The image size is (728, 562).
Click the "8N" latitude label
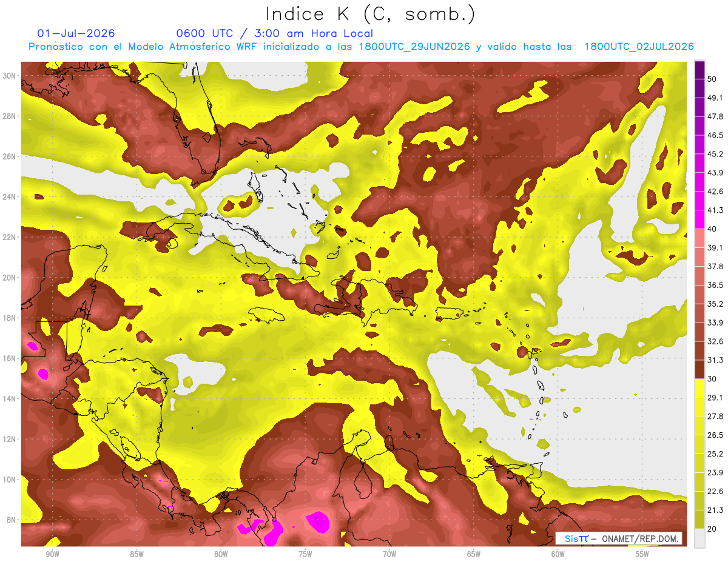point(12,520)
